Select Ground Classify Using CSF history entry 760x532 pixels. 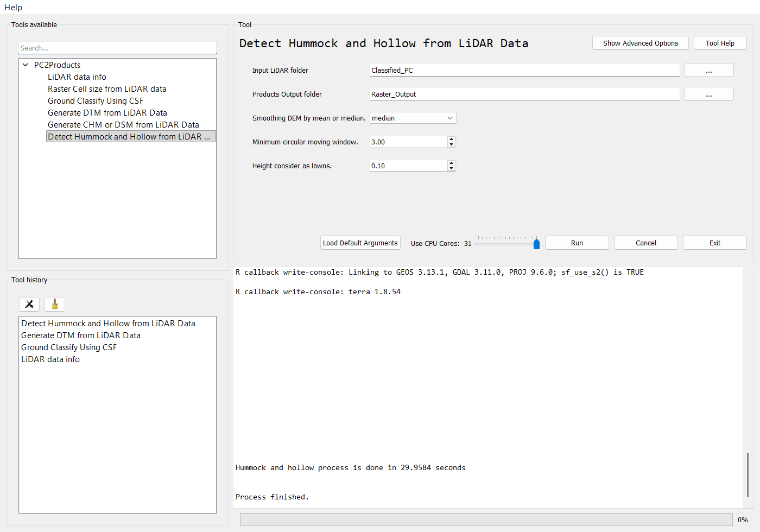click(x=69, y=347)
